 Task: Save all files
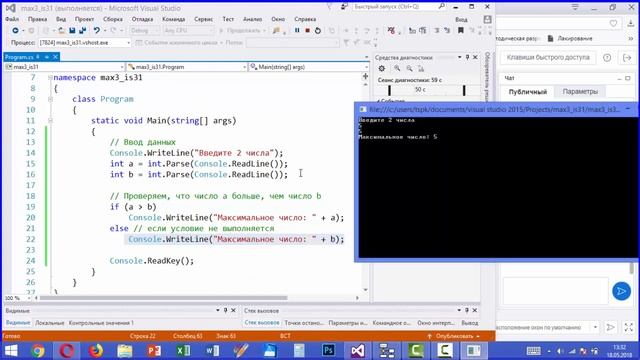coord(82,31)
